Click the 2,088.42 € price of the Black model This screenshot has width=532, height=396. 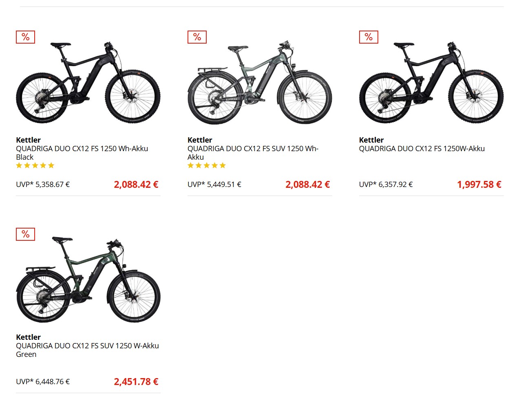[136, 184]
